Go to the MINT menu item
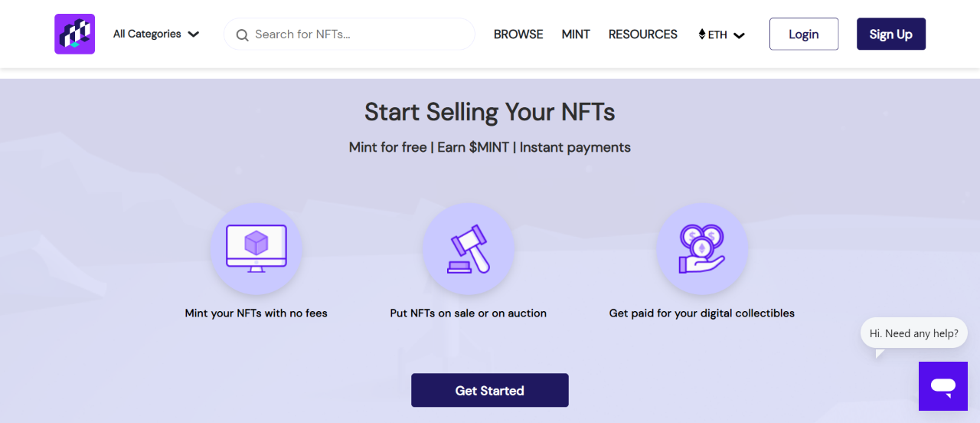 (x=576, y=34)
